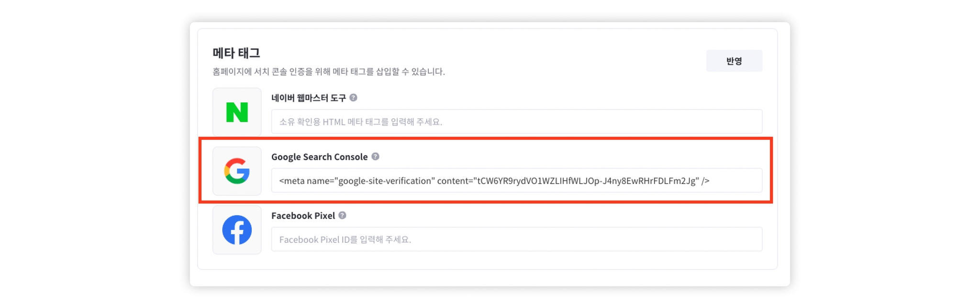Click the 네이버 웹마스터 도구 label
980x306 pixels.
pos(308,98)
